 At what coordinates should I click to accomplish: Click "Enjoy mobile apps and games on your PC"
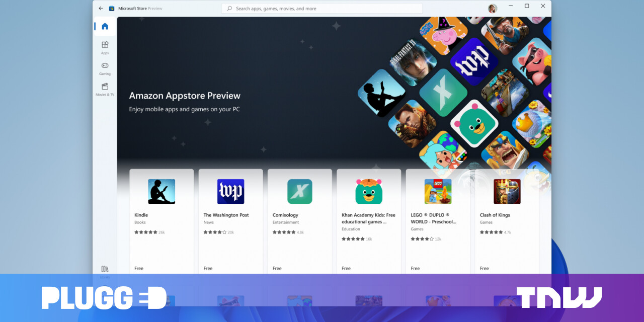[184, 109]
